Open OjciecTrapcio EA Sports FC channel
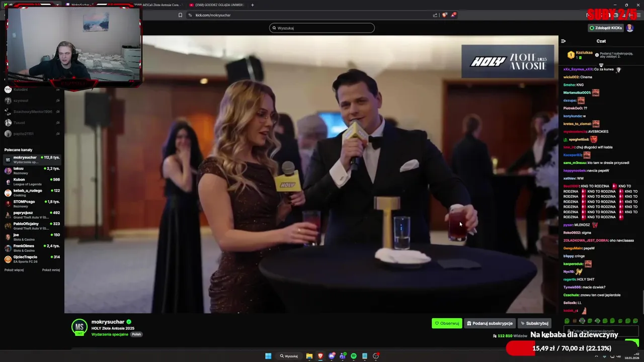The width and height of the screenshot is (644, 362). (32, 259)
